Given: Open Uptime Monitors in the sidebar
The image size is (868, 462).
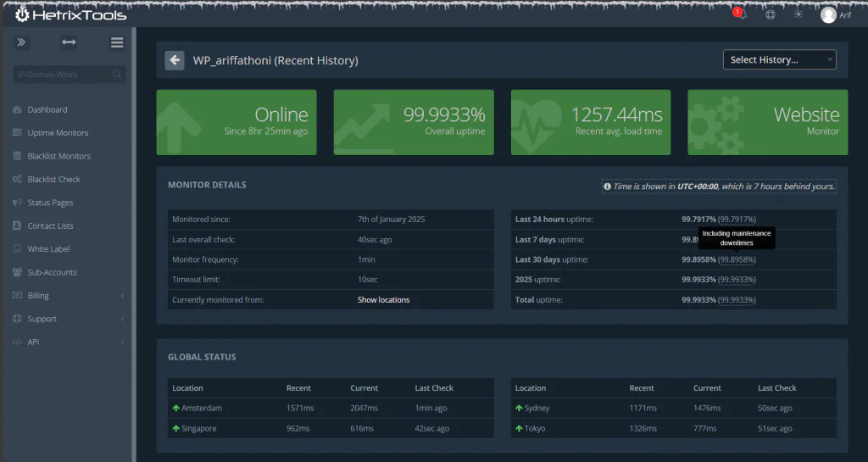Looking at the screenshot, I should point(58,133).
